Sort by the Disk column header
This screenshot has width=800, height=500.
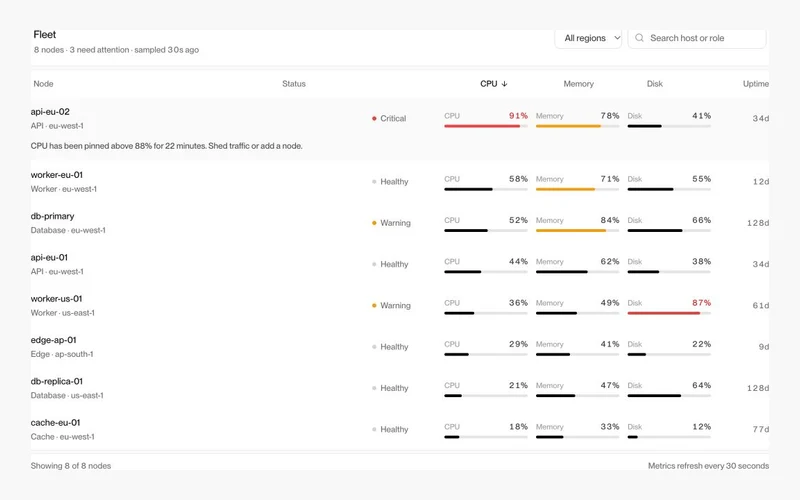point(655,84)
